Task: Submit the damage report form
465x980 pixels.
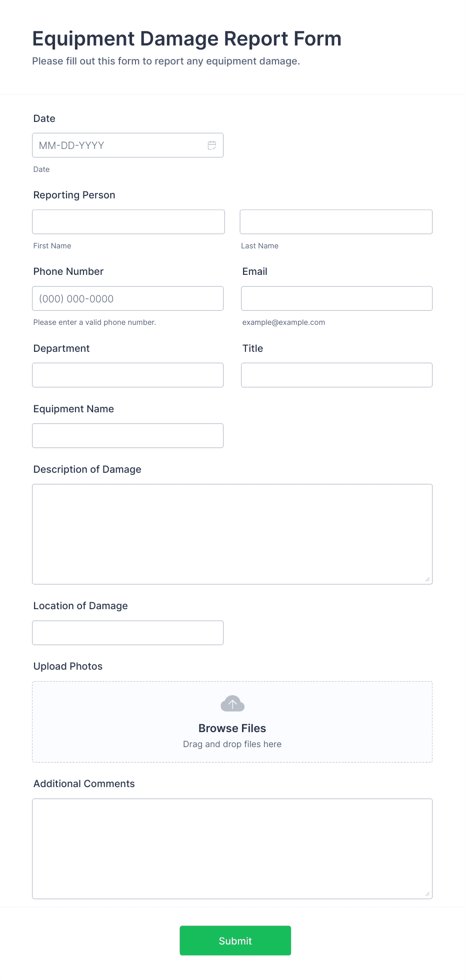Action: 235,941
